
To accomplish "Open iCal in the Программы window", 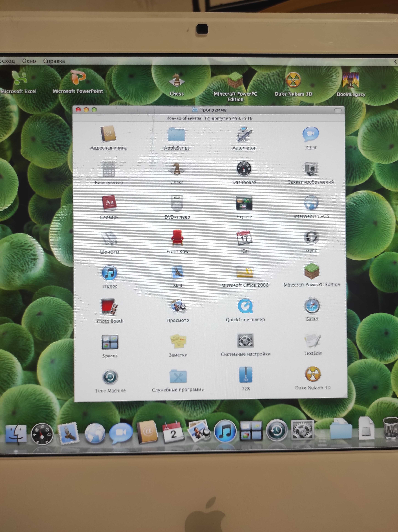I will (244, 237).
